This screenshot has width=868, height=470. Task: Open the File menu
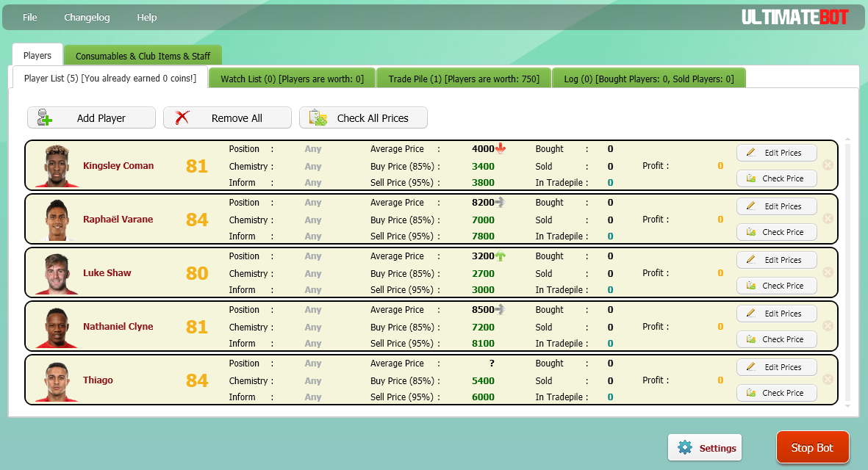coord(30,17)
